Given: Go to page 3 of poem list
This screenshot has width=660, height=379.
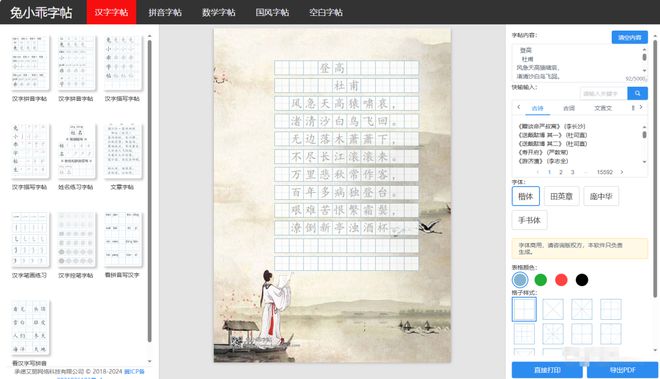Looking at the screenshot, I should [x=572, y=172].
